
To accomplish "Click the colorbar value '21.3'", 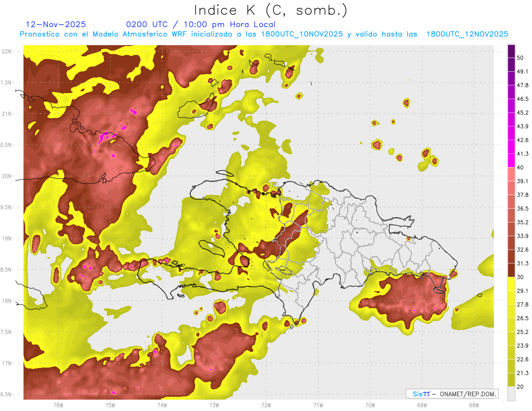I will coord(522,373).
